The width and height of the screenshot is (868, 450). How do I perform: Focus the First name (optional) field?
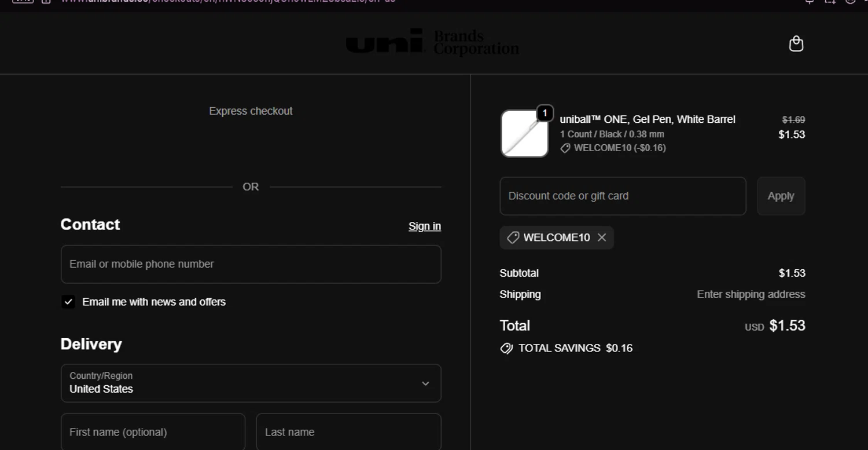point(153,432)
